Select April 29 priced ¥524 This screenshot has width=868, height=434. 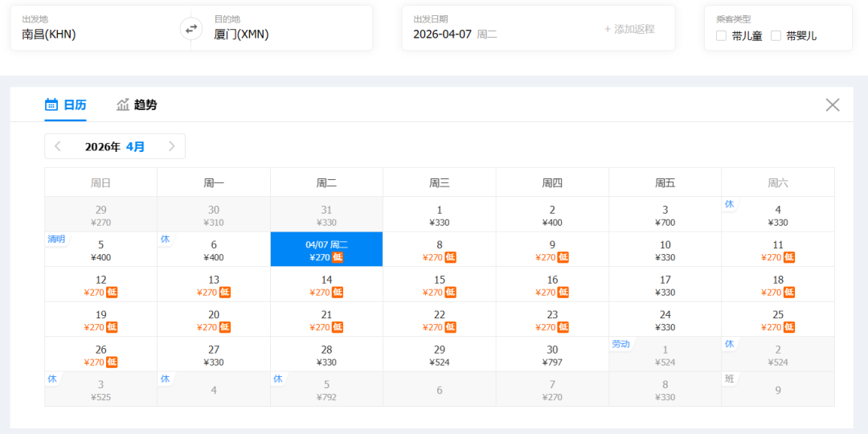point(440,354)
